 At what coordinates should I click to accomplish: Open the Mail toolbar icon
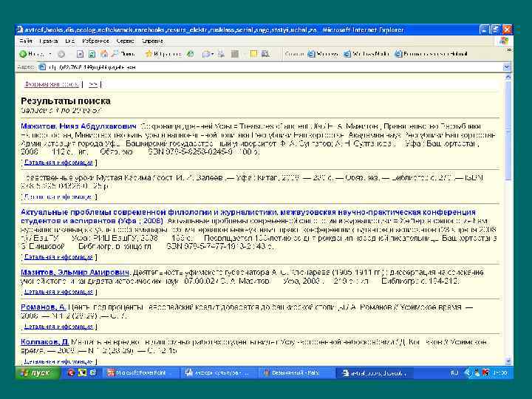(x=205, y=54)
